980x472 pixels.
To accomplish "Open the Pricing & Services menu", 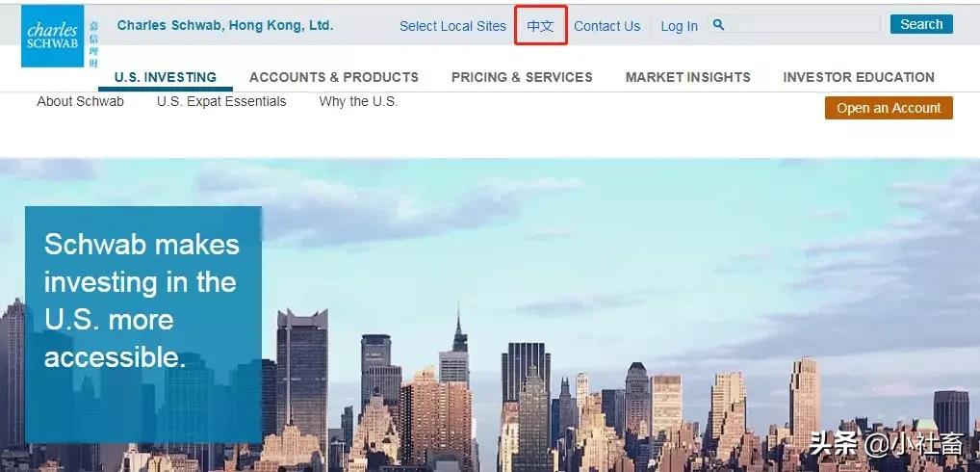I will 522,77.
